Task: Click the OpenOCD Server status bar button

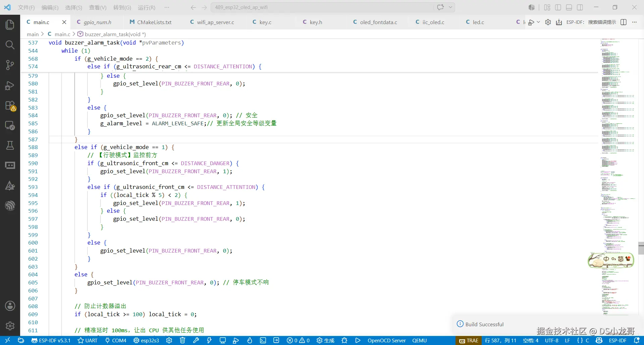Action: (x=386, y=340)
